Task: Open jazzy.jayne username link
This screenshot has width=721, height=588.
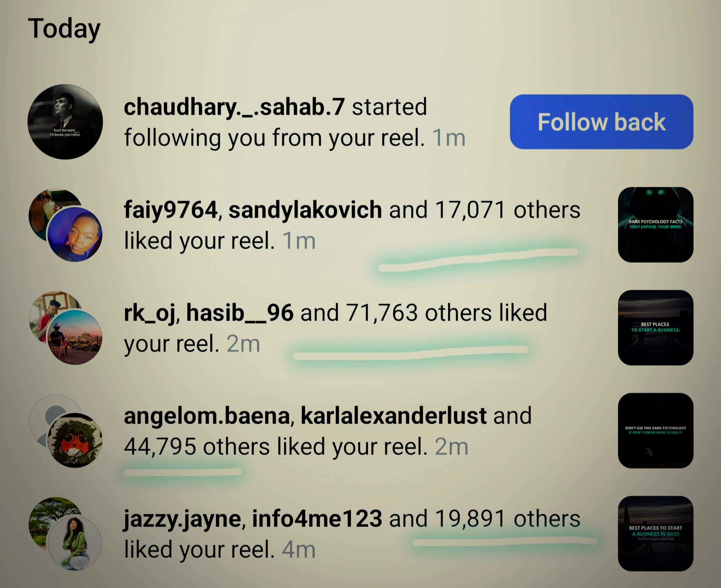Action: [182, 519]
